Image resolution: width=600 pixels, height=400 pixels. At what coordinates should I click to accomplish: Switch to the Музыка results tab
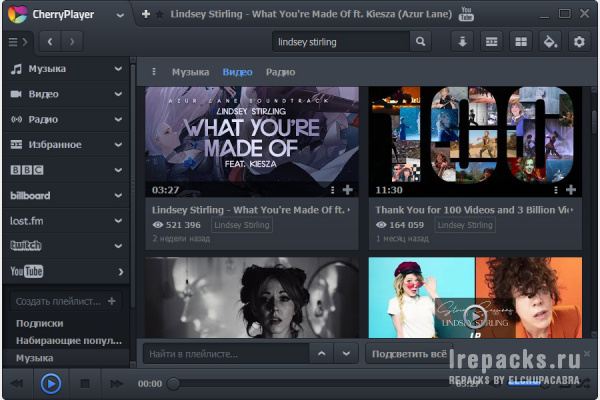pos(190,72)
